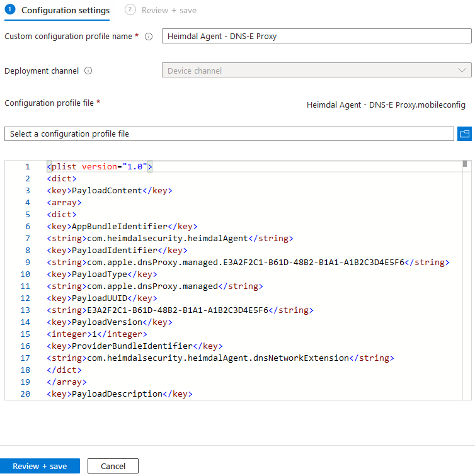Click the Cancel button
Screen dimensions: 475x476
tap(113, 466)
